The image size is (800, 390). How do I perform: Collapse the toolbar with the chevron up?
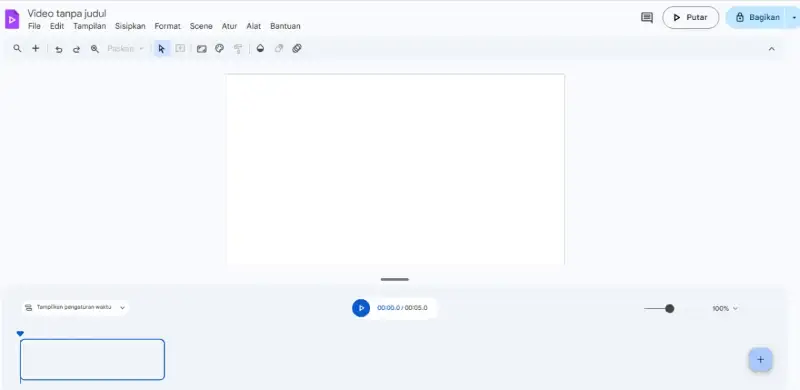pyautogui.click(x=771, y=49)
